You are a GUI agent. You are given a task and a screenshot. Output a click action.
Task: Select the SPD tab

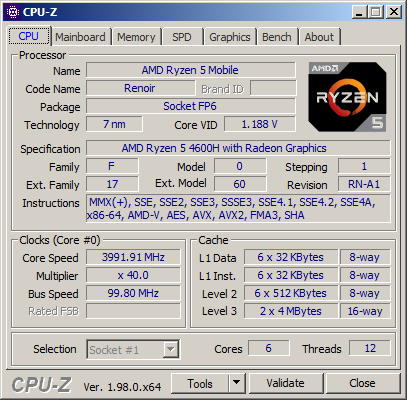(x=182, y=37)
